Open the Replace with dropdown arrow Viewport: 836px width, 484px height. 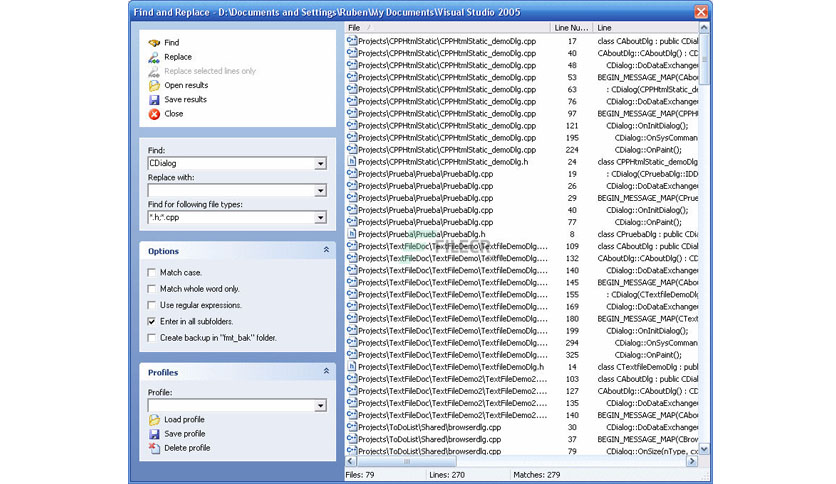tap(320, 190)
